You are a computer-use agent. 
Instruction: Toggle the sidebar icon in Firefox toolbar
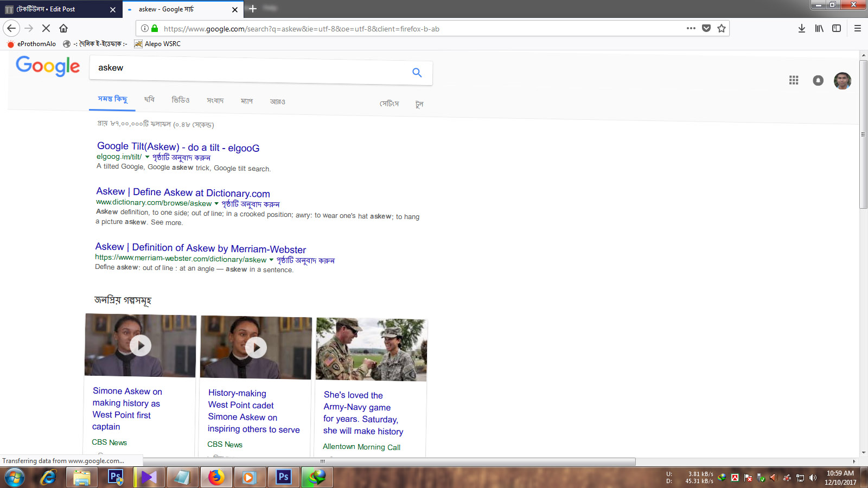(837, 28)
